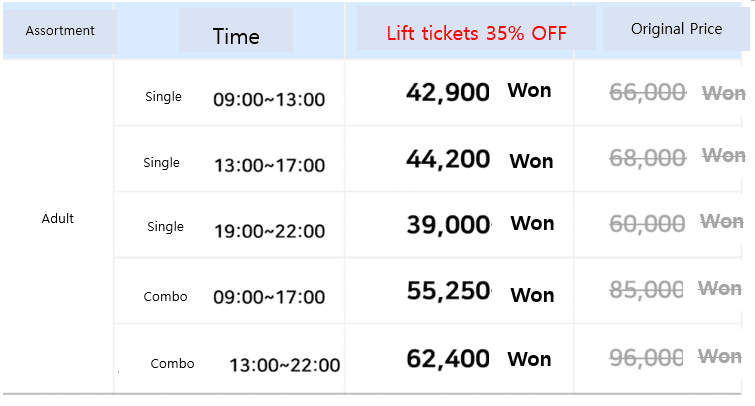The width and height of the screenshot is (755, 406).
Task: Click the crossed-out 66,000 Won price
Action: (x=677, y=92)
